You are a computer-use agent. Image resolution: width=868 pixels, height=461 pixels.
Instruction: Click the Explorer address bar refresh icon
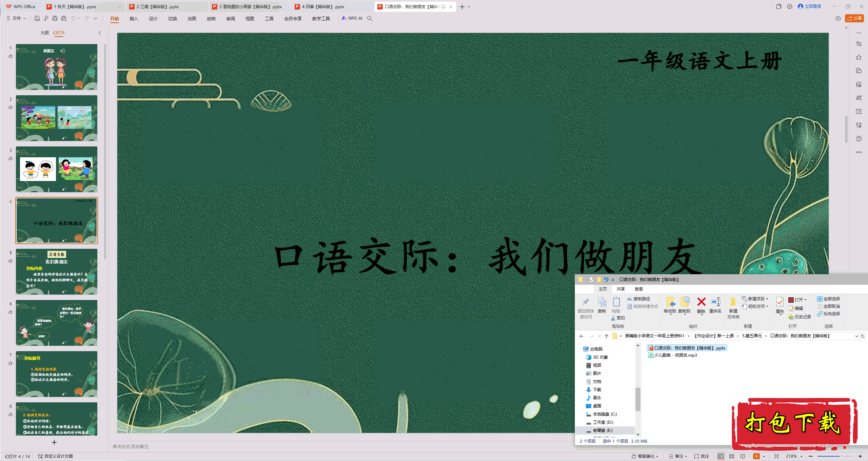[863, 336]
